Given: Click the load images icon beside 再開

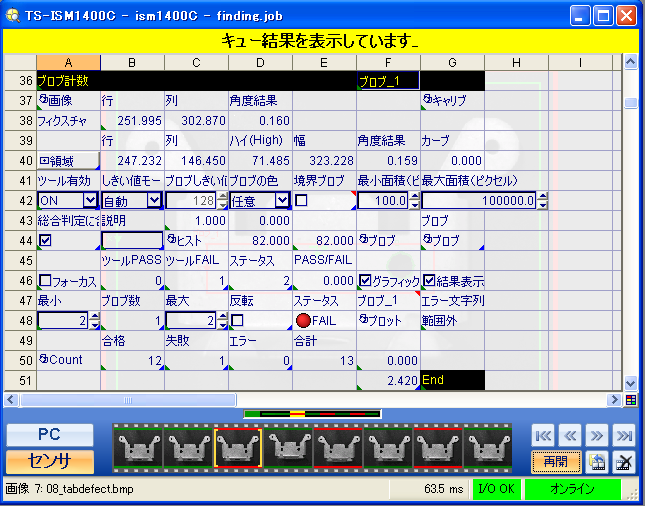Looking at the screenshot, I should 595,461.
